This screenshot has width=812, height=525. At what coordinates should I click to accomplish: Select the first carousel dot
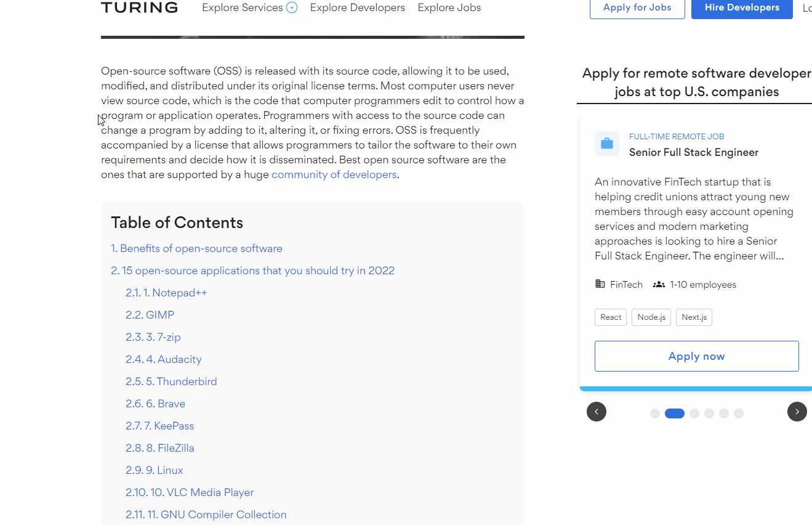[x=655, y=413]
